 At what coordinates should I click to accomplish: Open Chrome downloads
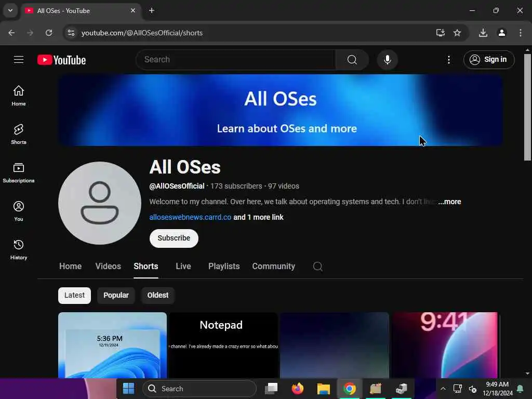[483, 33]
